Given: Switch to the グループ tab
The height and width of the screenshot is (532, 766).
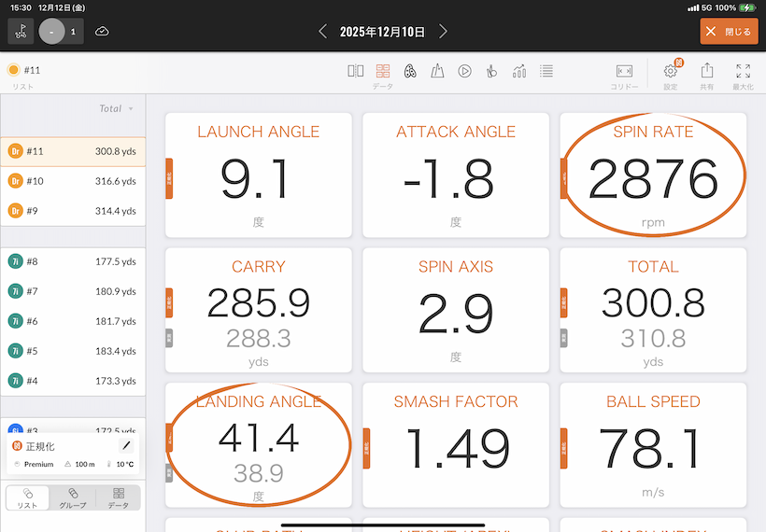Looking at the screenshot, I should (73, 497).
